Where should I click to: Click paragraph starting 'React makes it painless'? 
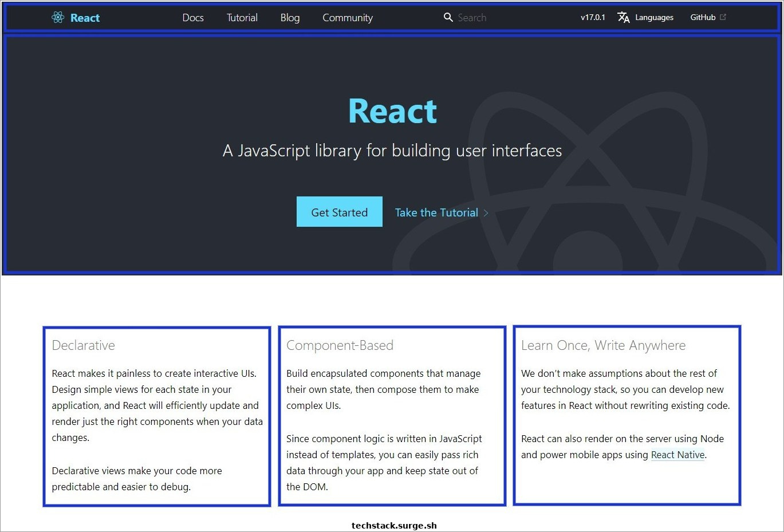click(x=157, y=405)
